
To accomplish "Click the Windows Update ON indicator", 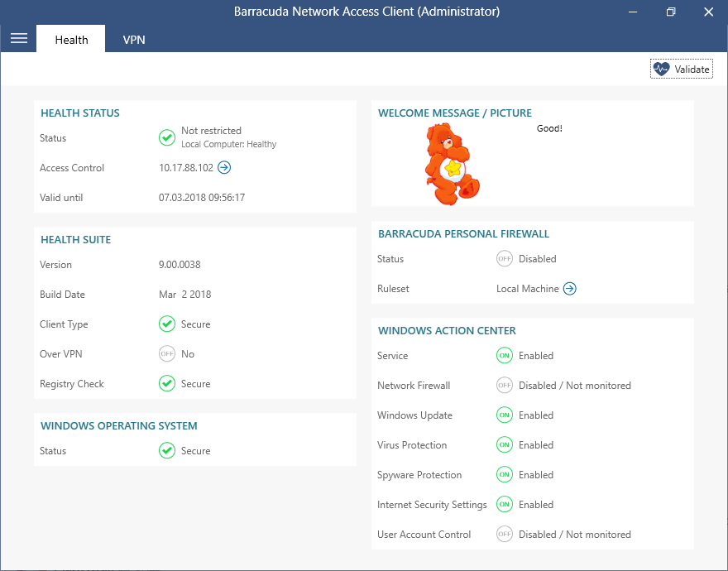I will pyautogui.click(x=504, y=415).
